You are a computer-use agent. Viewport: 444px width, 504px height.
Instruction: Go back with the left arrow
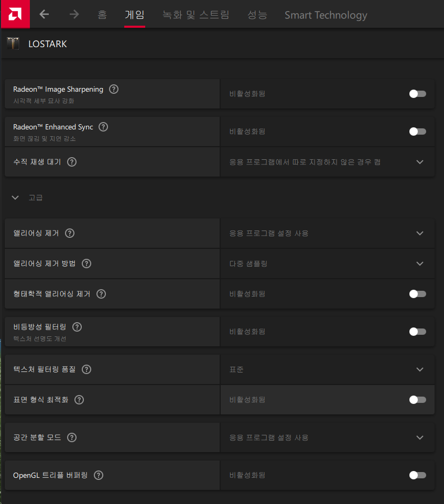click(45, 15)
